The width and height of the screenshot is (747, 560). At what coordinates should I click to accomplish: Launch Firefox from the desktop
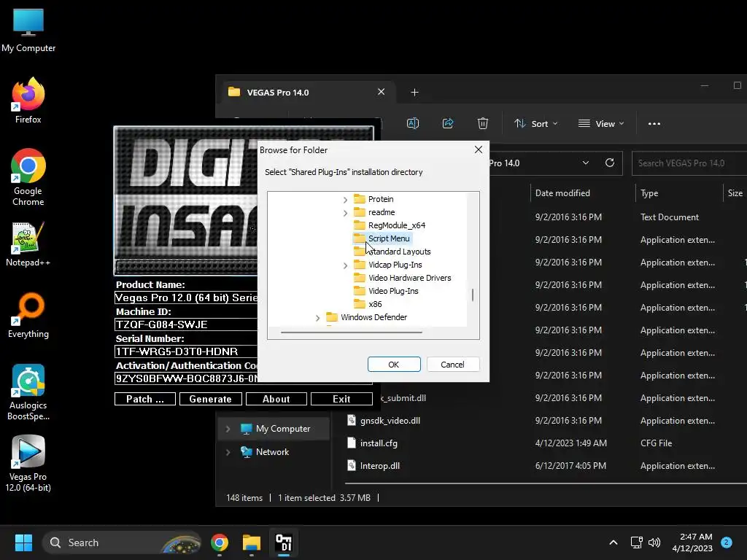[28, 101]
